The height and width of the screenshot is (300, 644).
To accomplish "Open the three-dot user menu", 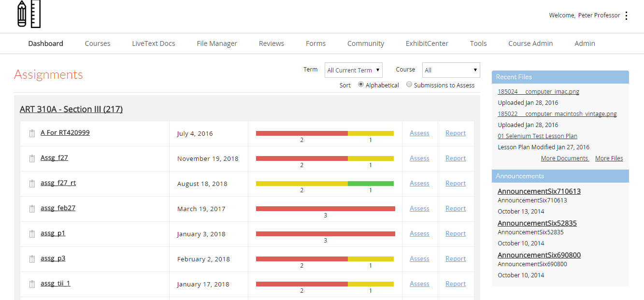I will point(626,15).
